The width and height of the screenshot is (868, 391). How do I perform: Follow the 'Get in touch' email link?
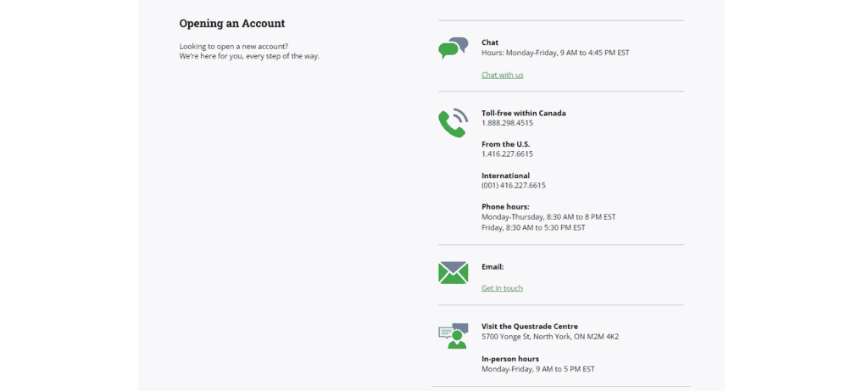tap(502, 288)
